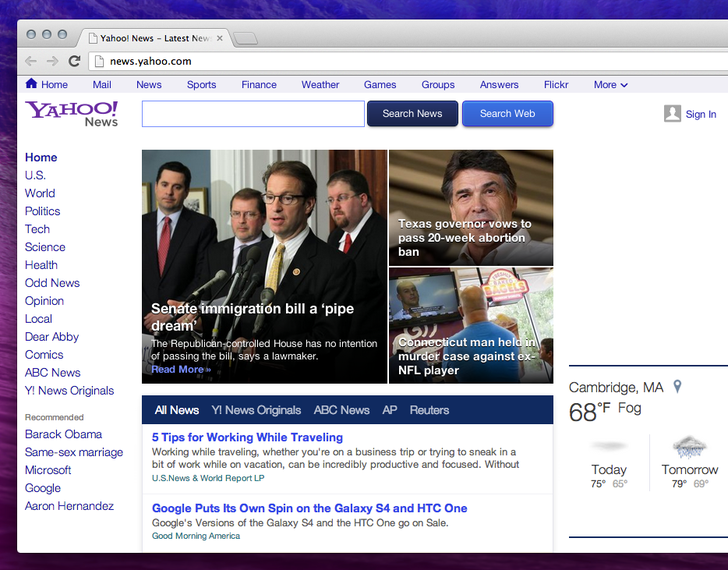The image size is (728, 570).
Task: Click Tomorrow's rain cloud weather icon
Action: [689, 446]
